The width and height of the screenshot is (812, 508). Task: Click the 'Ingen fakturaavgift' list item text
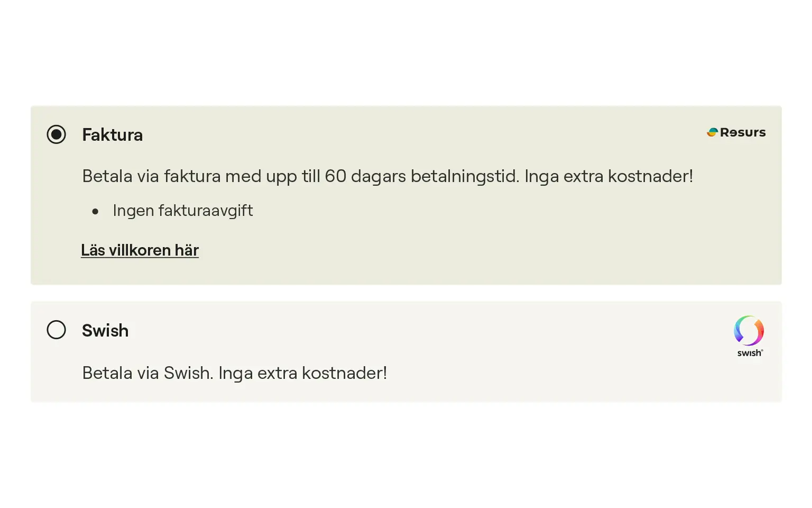[x=182, y=211]
